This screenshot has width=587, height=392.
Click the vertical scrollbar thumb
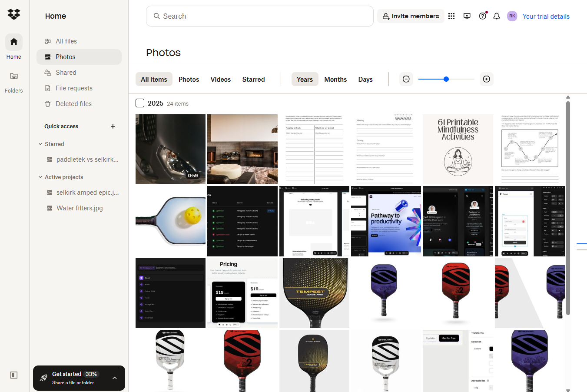click(x=568, y=208)
